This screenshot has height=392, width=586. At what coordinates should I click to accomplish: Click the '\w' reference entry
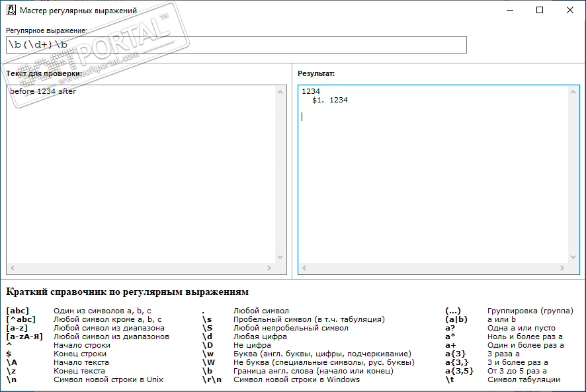click(208, 354)
